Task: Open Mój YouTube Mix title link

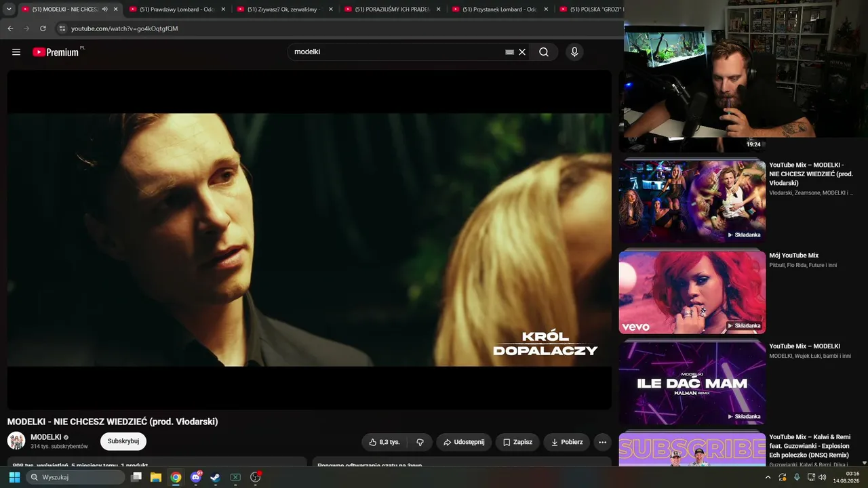Action: [x=794, y=256]
